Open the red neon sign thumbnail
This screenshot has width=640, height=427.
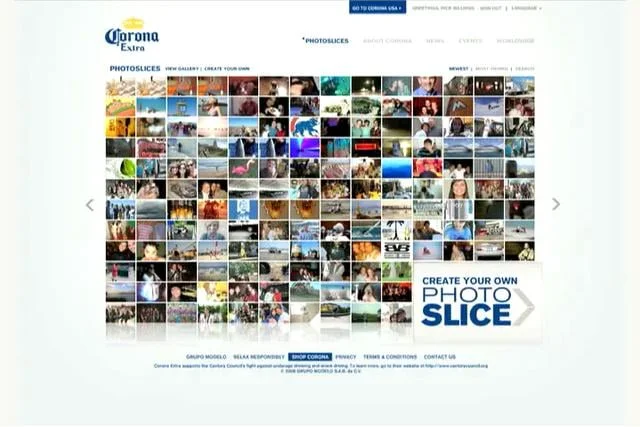pyautogui.click(x=366, y=148)
